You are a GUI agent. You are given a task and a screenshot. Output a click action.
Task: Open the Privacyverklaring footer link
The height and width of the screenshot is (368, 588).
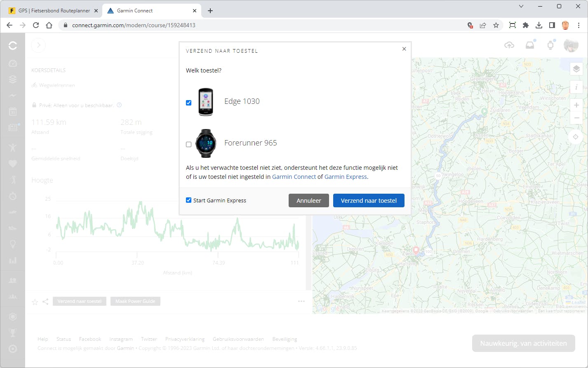pyautogui.click(x=185, y=339)
